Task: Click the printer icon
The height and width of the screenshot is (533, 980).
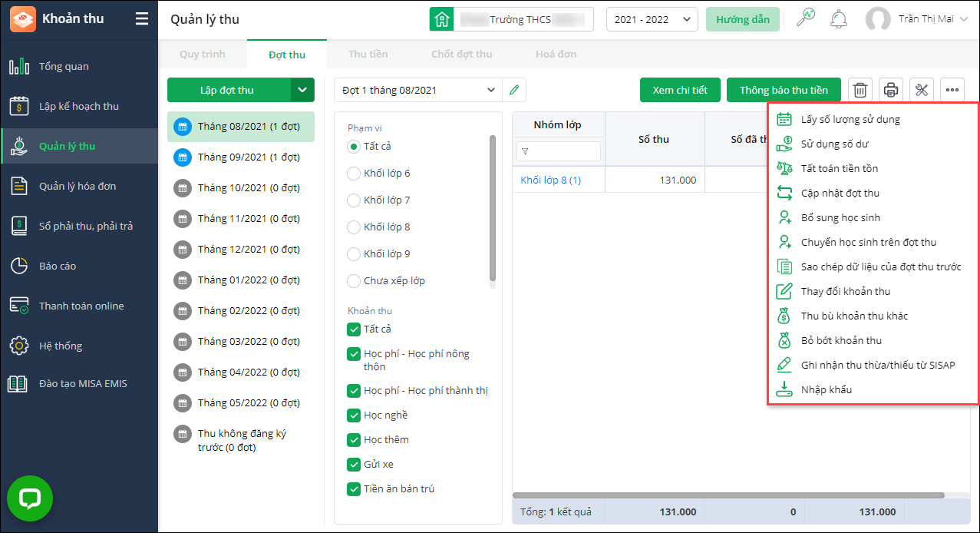Action: tap(891, 90)
